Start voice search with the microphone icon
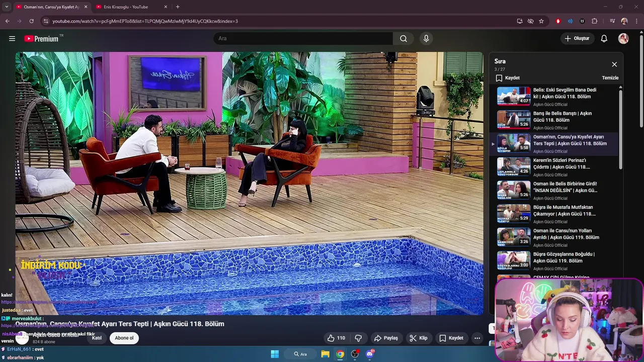Screen dimensions: 644x362 coord(426,39)
